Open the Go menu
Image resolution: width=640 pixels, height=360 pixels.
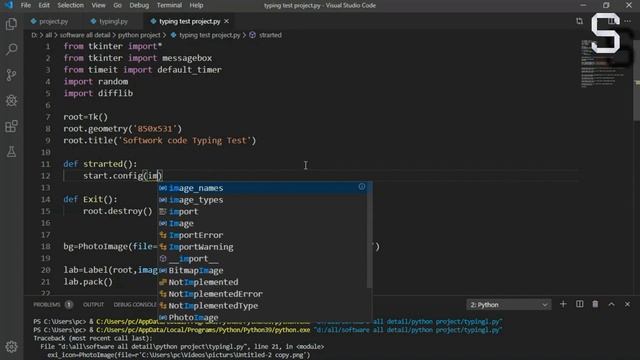tap(118, 5)
